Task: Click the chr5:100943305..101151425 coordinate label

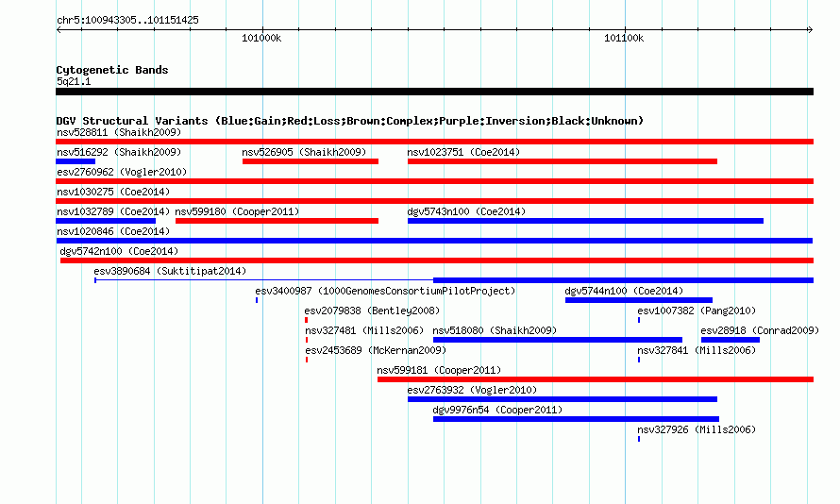Action: click(127, 20)
